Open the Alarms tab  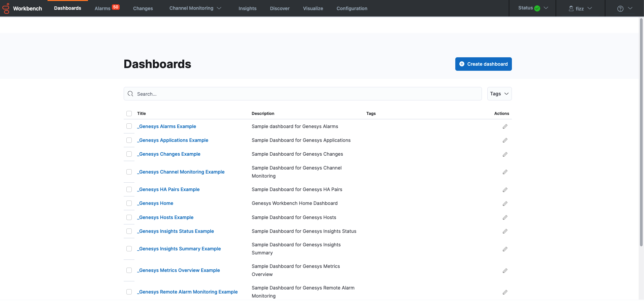[102, 8]
